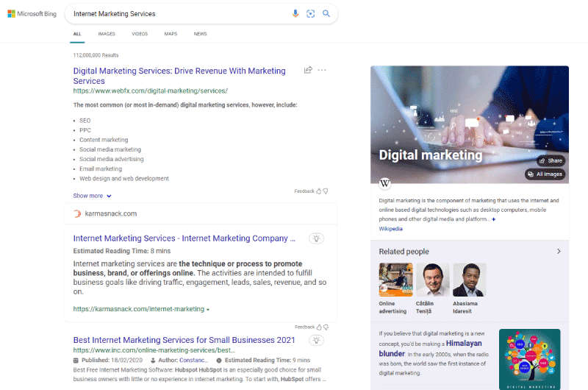Click the Email marketing list item

pos(101,169)
